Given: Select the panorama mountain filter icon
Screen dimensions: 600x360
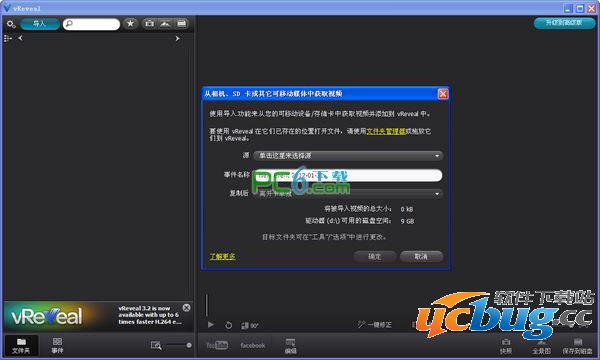Looking at the screenshot, I should pos(165,24).
